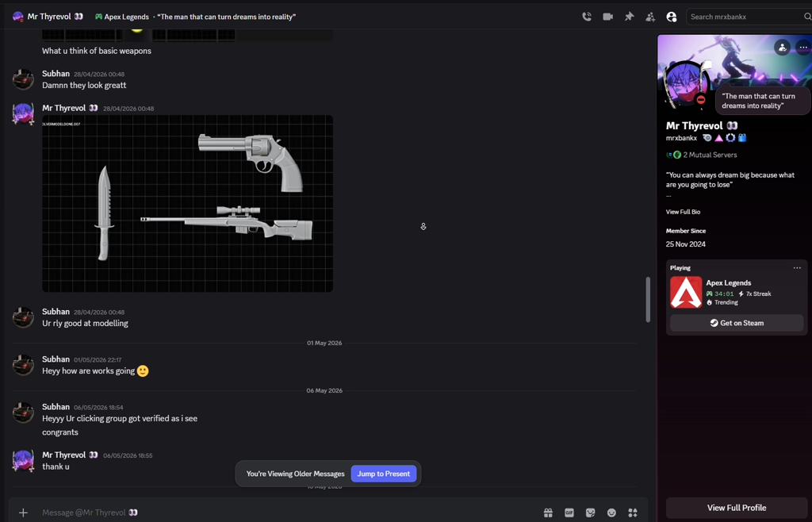Open pinned messages via the pin icon

(x=629, y=17)
